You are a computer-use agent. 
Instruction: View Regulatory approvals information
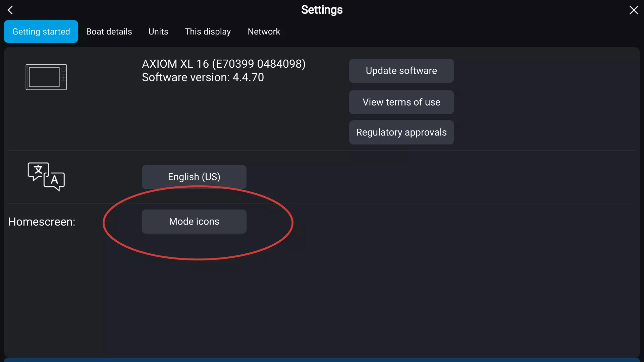tap(401, 132)
